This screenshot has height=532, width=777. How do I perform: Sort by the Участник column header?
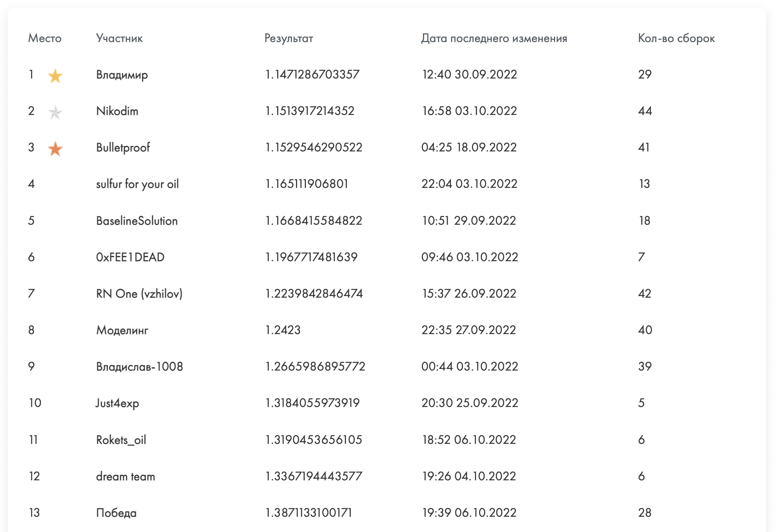coord(119,38)
